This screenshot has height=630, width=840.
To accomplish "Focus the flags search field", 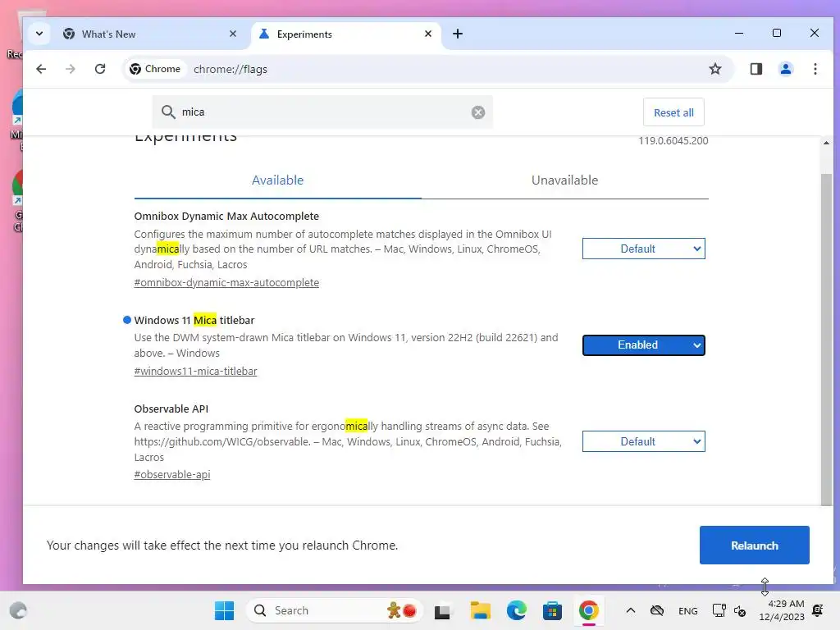I will 322,112.
